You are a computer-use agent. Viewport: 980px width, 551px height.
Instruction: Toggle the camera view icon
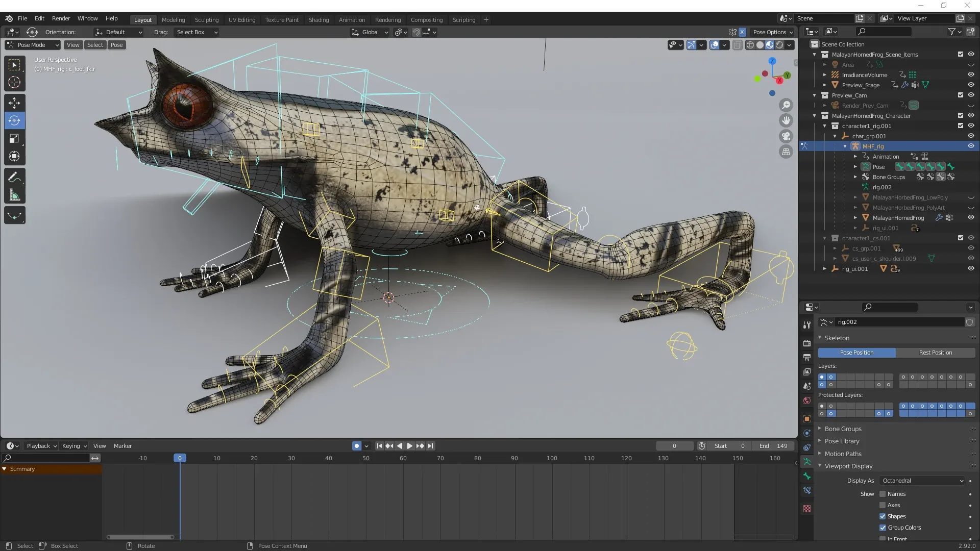click(786, 136)
